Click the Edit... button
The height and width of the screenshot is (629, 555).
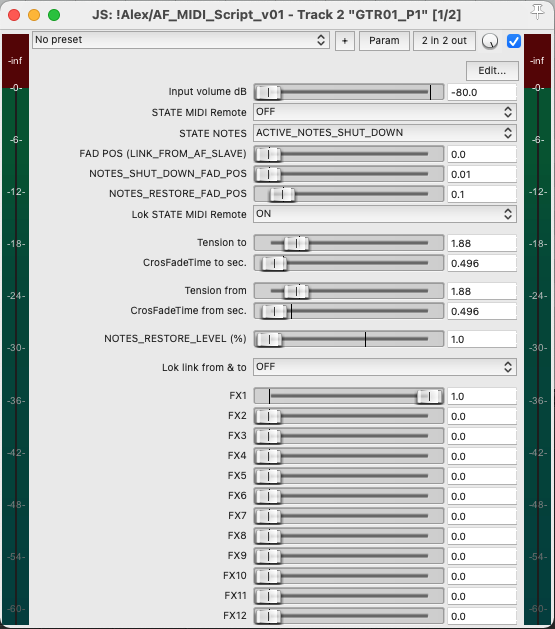click(x=492, y=71)
